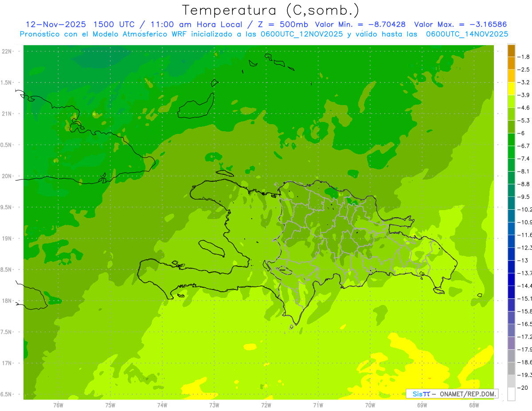Click the "21N" latitude label

pyautogui.click(x=7, y=114)
